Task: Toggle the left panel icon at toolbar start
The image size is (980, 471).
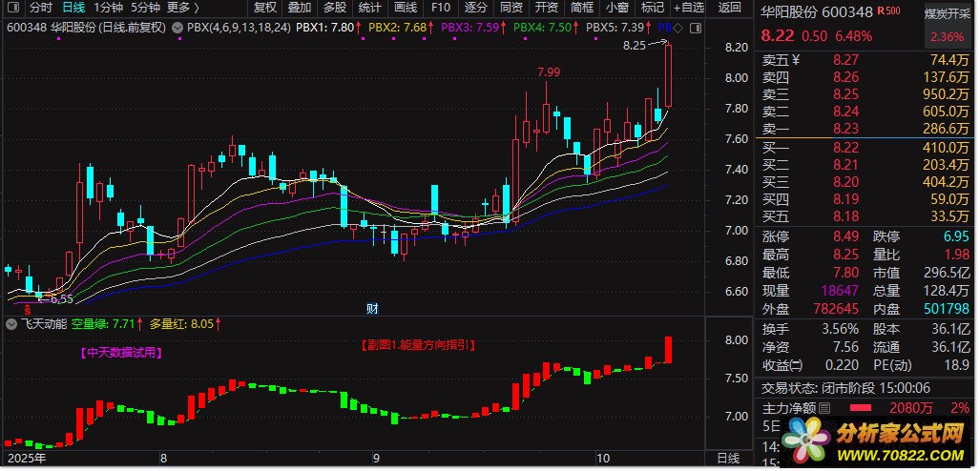Action: (x=14, y=9)
